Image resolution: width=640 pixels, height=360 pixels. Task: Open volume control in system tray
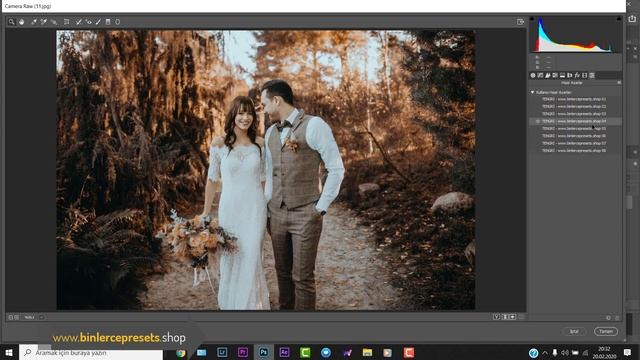(565, 353)
